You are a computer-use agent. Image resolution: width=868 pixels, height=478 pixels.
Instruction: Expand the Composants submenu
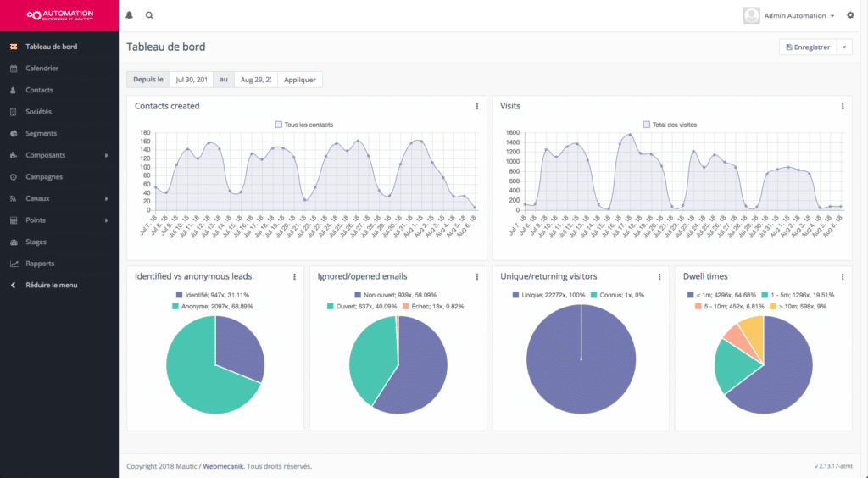coord(106,155)
